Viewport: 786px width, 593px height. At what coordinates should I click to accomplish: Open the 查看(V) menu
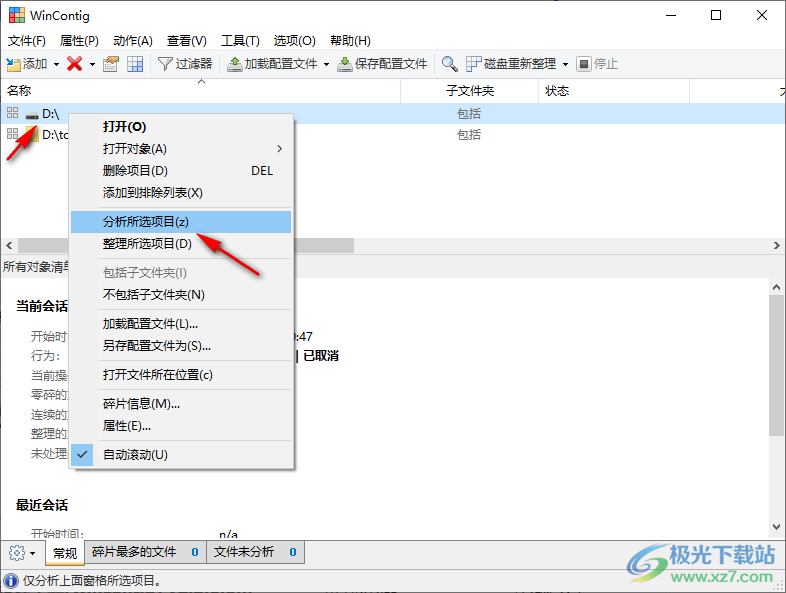186,41
